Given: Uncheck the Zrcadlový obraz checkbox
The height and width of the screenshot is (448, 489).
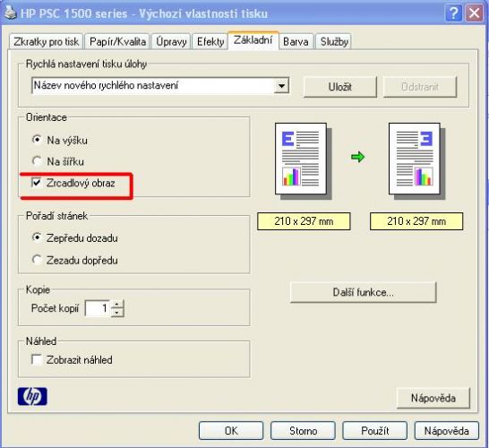Looking at the screenshot, I should pos(37,182).
